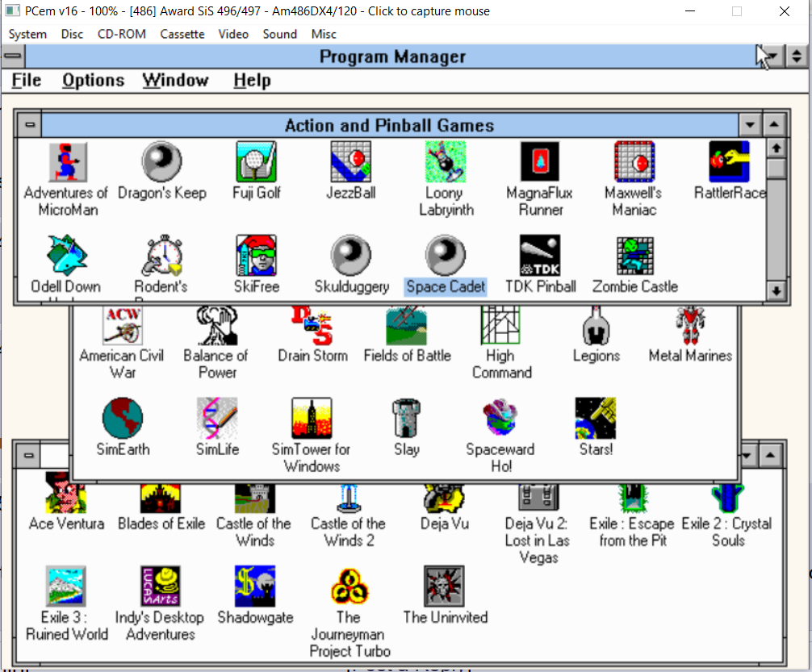
Task: Open the PCem Disc menu
Action: [x=72, y=34]
